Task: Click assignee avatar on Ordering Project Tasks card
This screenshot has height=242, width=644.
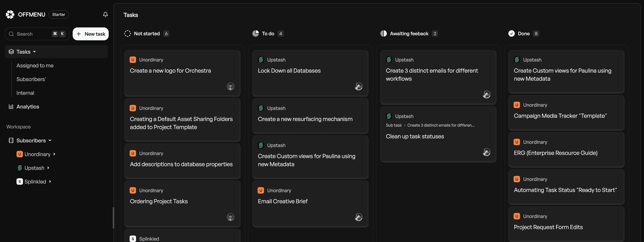Action: point(230,217)
